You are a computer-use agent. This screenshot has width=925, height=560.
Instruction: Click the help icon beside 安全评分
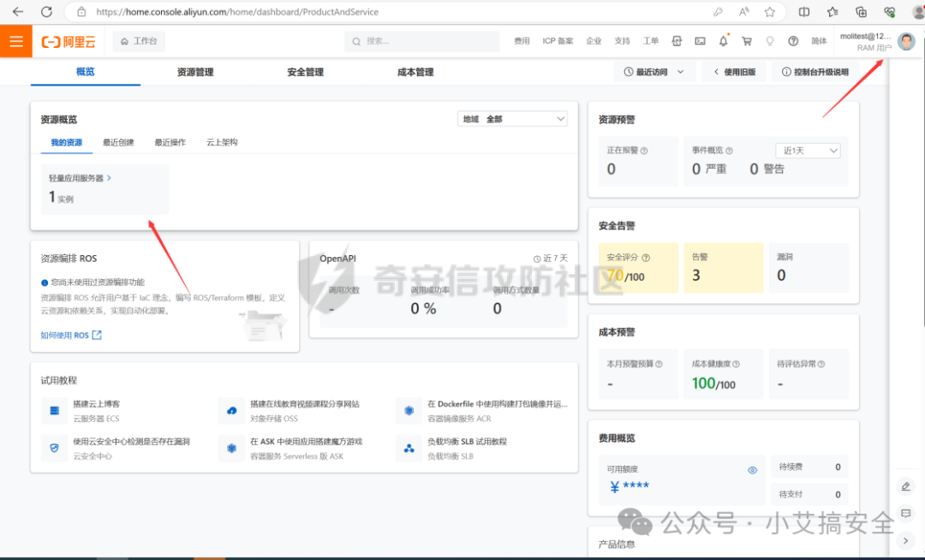point(646,258)
